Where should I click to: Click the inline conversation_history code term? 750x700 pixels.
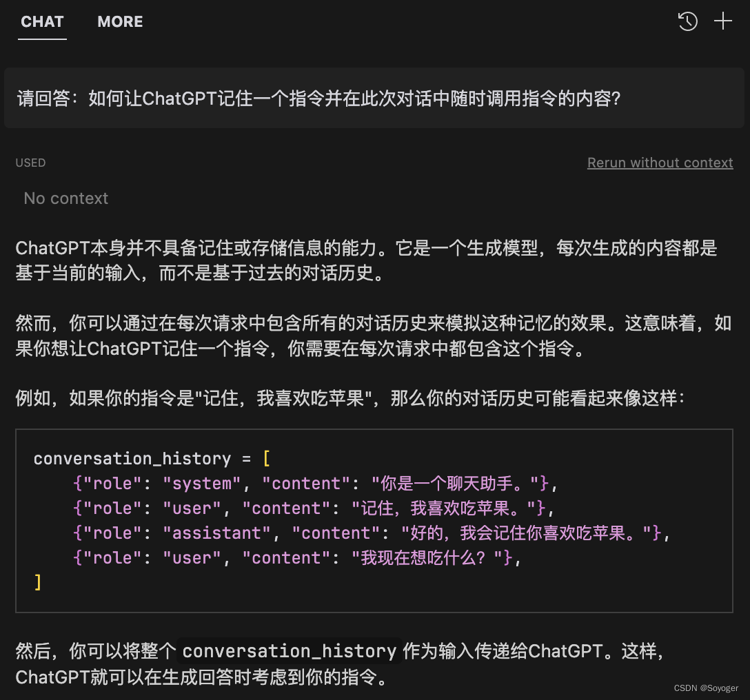click(x=290, y=651)
